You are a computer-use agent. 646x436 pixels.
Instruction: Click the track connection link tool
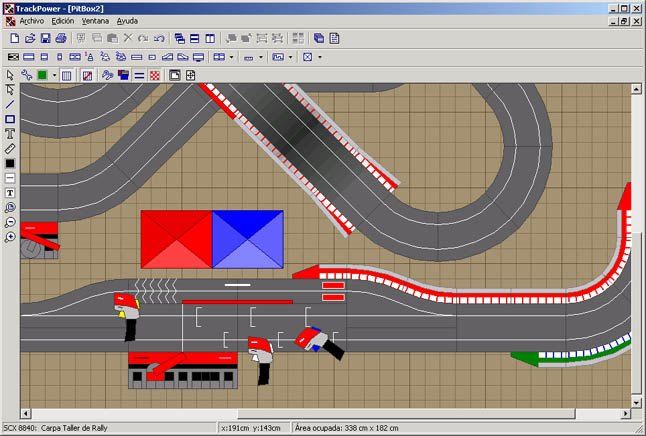pyautogui.click(x=27, y=75)
